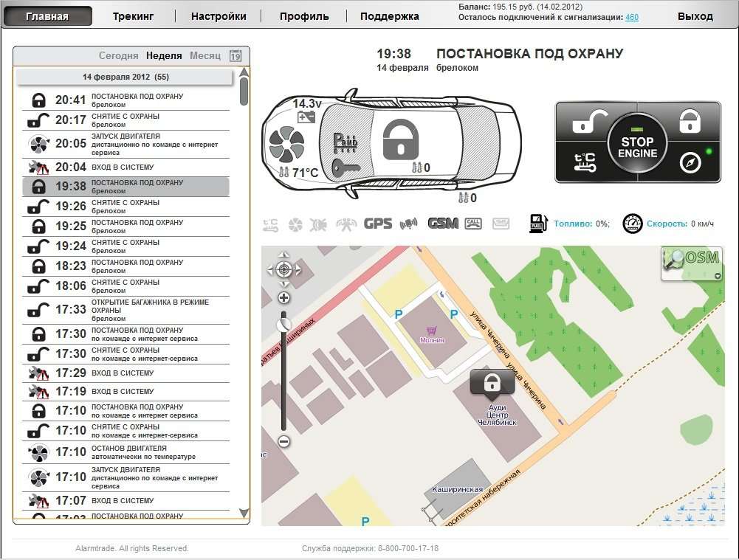Screen dimensions: 739x560
Task: Click the event list scroll up arrow
Action: pyautogui.click(x=244, y=72)
